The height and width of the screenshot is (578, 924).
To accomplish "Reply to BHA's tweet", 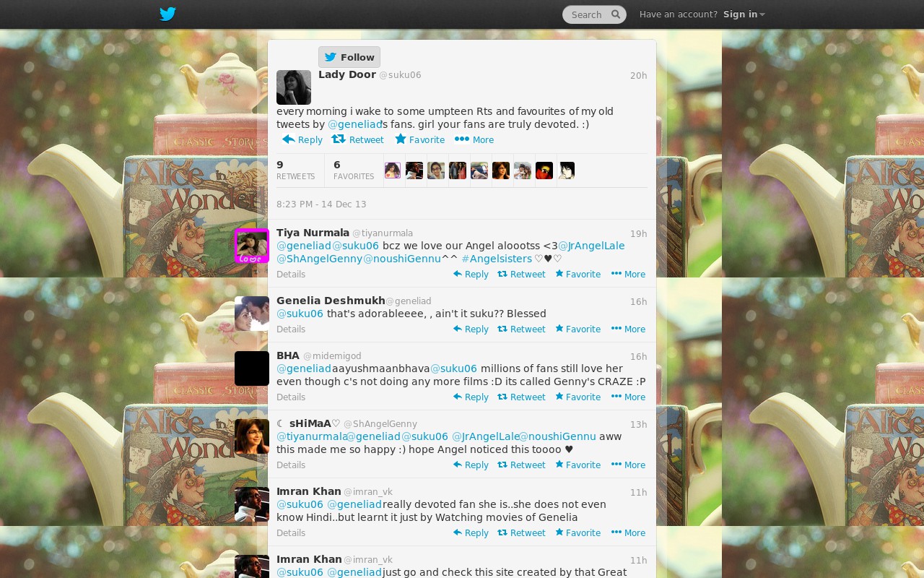I will pyautogui.click(x=471, y=397).
